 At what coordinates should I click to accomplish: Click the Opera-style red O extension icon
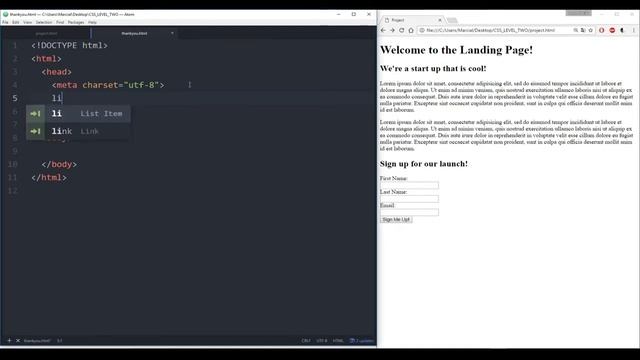[602, 30]
